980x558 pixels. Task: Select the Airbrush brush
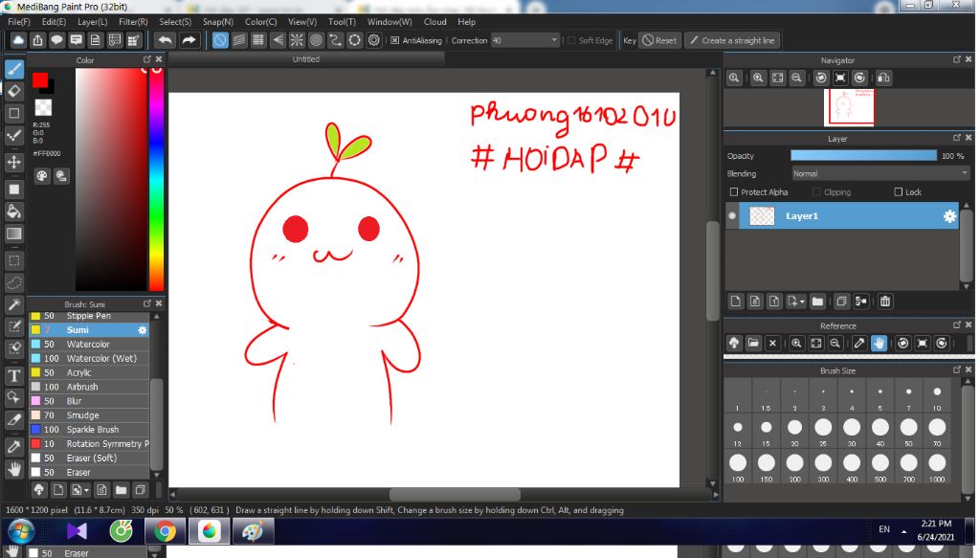coord(89,387)
